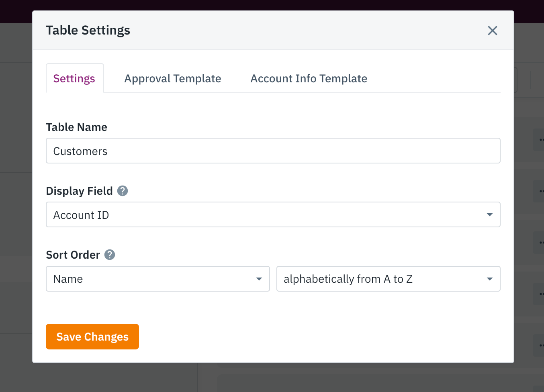
Task: Click the Sort Order label text
Action: [x=73, y=255]
